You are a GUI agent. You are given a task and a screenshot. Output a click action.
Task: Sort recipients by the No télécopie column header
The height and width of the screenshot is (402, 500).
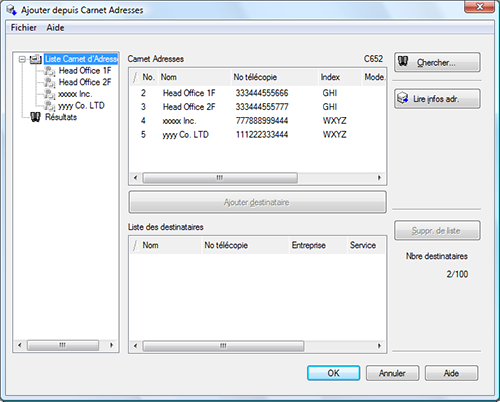[245, 245]
